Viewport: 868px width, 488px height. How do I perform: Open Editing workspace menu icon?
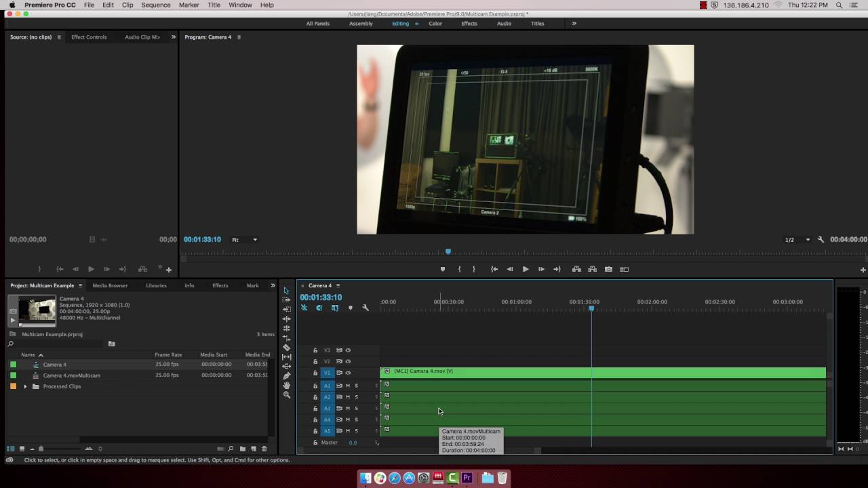tap(416, 24)
